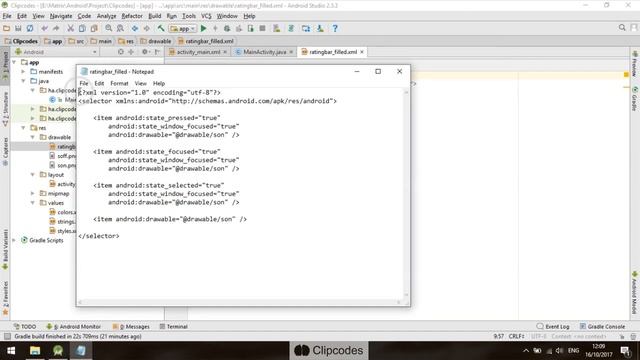Click the Notepad vertical scrollbar
The width and height of the screenshot is (640, 360).
(x=406, y=193)
